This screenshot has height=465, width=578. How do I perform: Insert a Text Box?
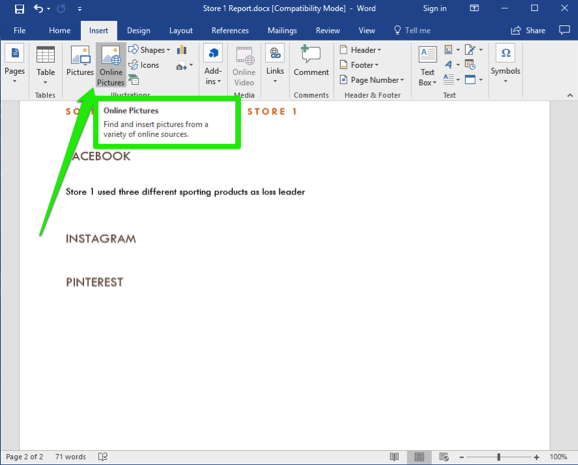coord(428,66)
